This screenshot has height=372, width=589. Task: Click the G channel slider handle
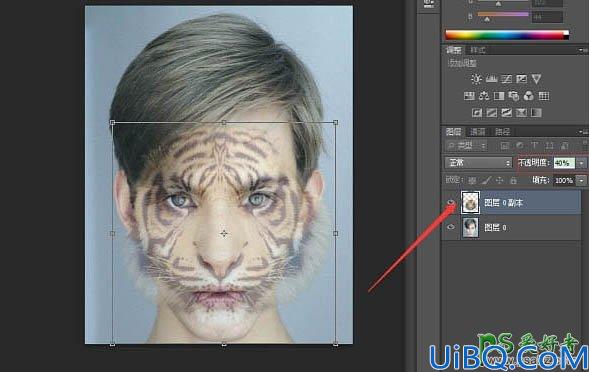tap(498, 4)
